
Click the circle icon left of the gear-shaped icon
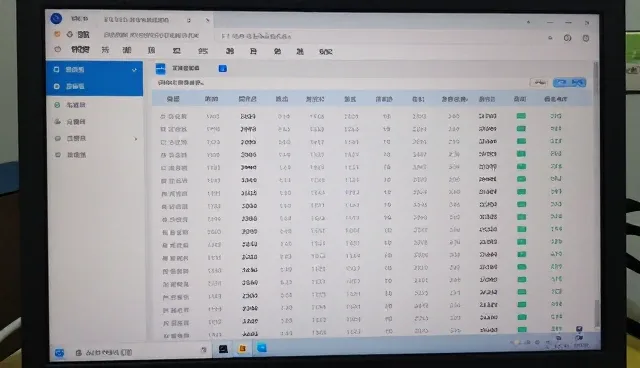tap(567, 38)
